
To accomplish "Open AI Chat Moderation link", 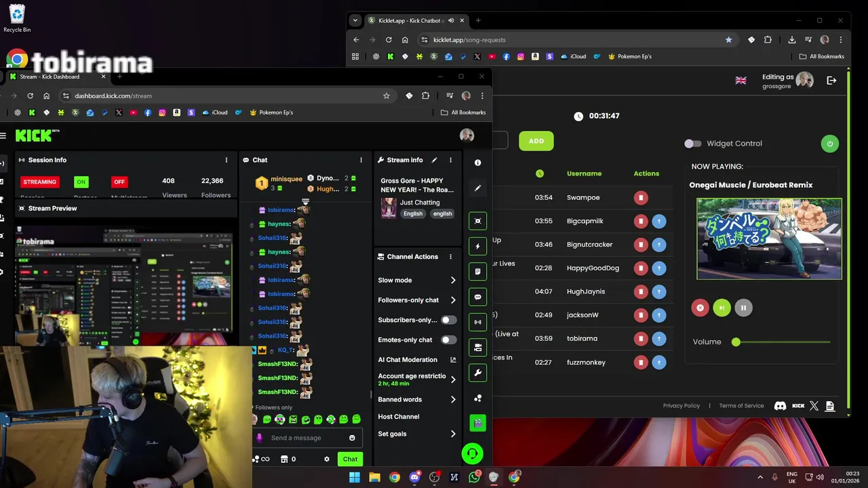I will click(417, 360).
